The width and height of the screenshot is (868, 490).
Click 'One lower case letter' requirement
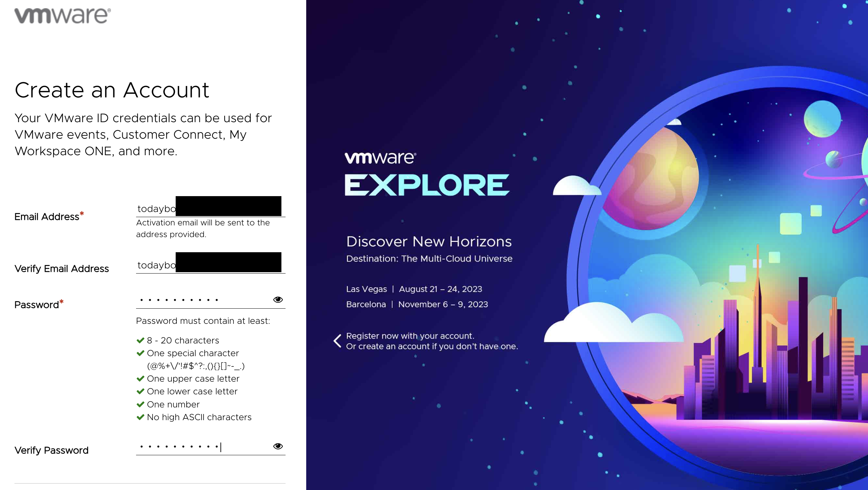tap(192, 391)
